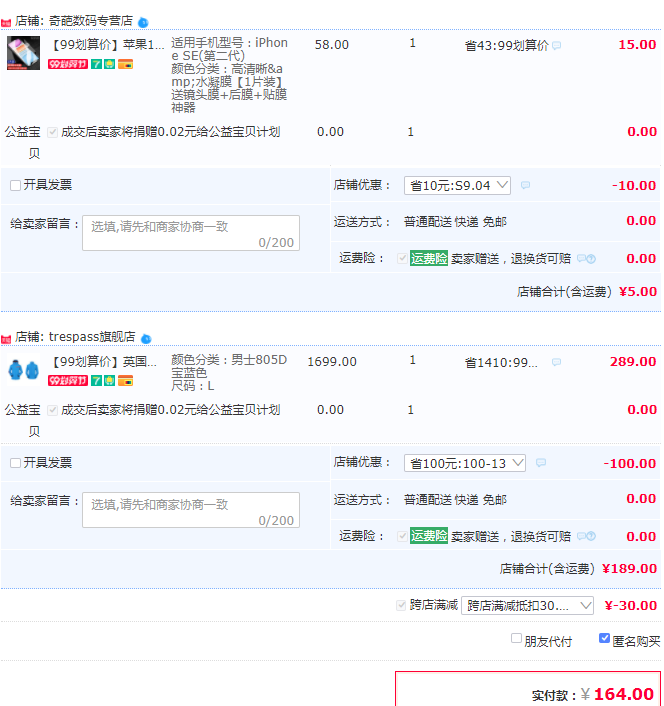Image resolution: width=664 pixels, height=706 pixels.
Task: Click the orange credit card icon under 英国 item
Action: click(x=126, y=381)
